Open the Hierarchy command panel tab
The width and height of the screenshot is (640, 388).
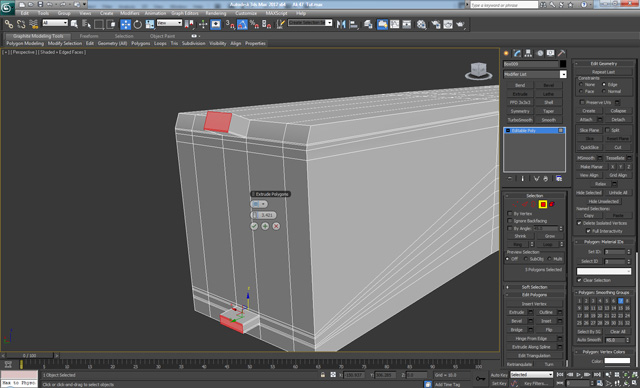[529, 53]
